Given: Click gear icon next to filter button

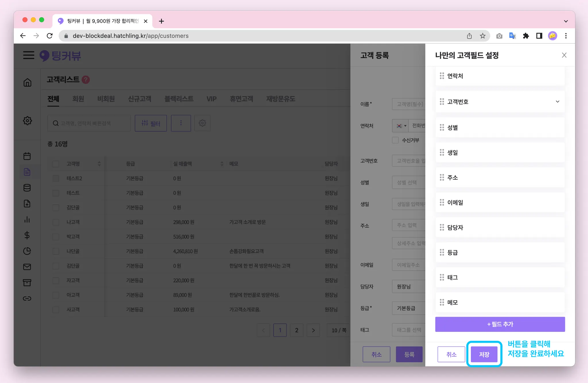Looking at the screenshot, I should (x=202, y=123).
